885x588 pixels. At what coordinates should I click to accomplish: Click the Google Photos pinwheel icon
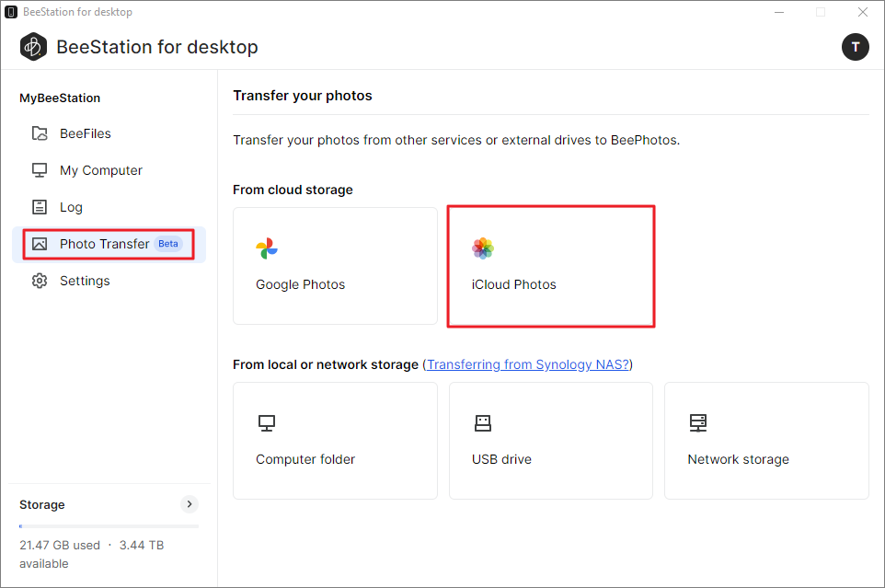click(267, 248)
